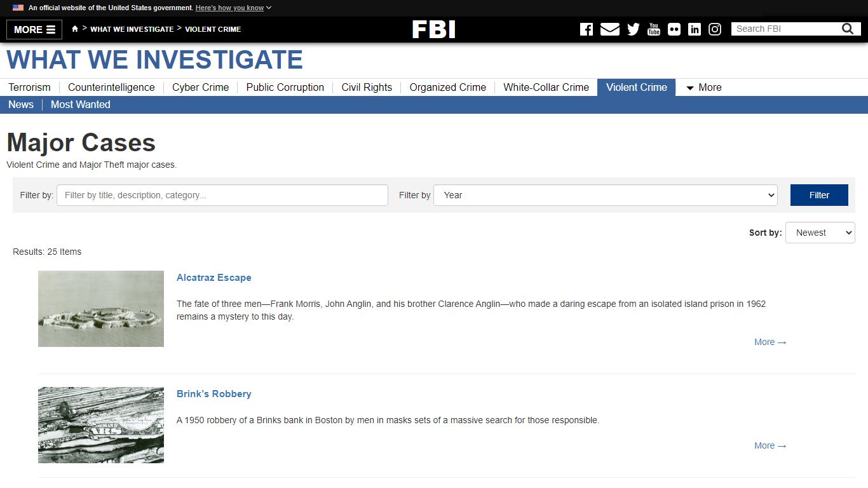Click More link for Brink's Robbery
Screen dimensions: 868x488
[x=770, y=445]
